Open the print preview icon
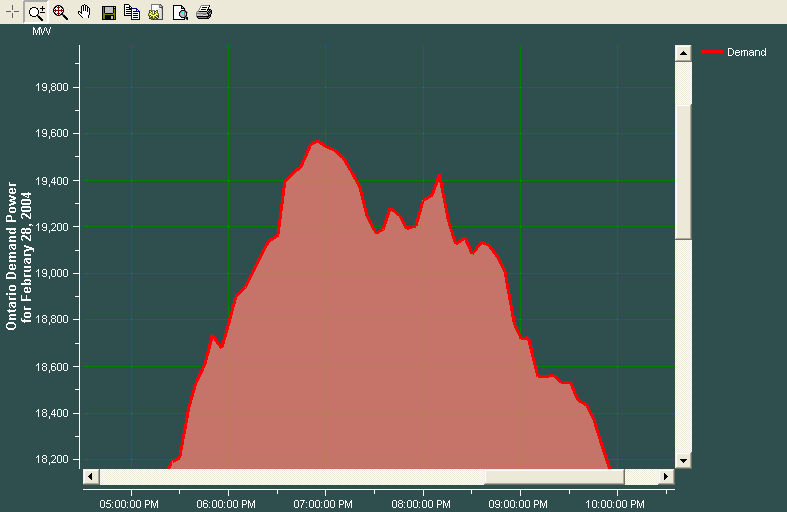Image resolution: width=787 pixels, height=512 pixels. 180,12
